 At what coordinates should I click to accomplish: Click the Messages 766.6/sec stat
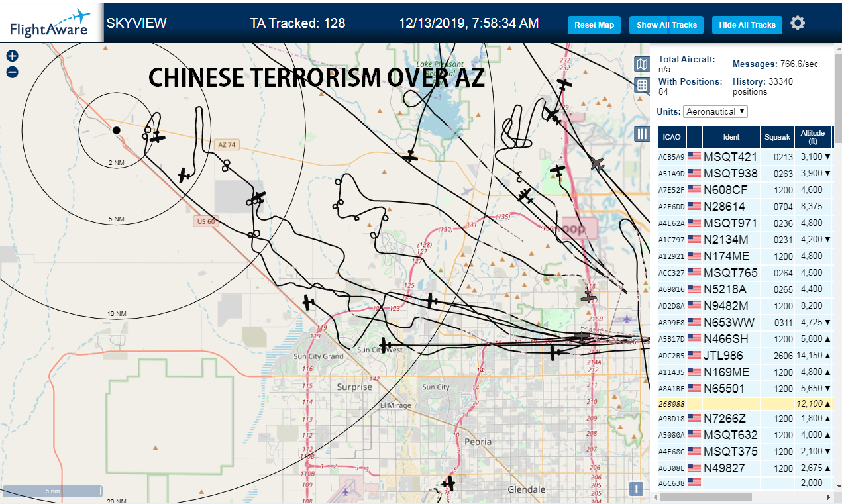pos(775,64)
